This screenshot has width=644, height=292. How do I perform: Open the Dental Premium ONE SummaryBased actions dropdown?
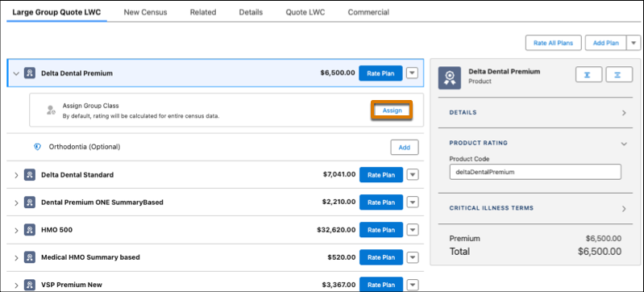(413, 202)
